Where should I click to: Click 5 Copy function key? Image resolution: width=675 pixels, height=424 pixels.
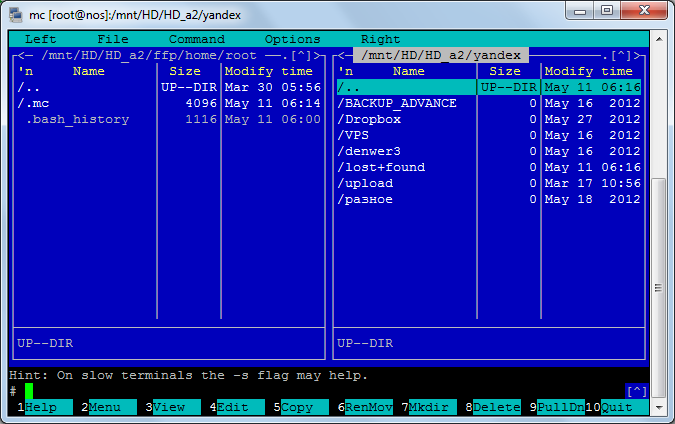click(301, 407)
